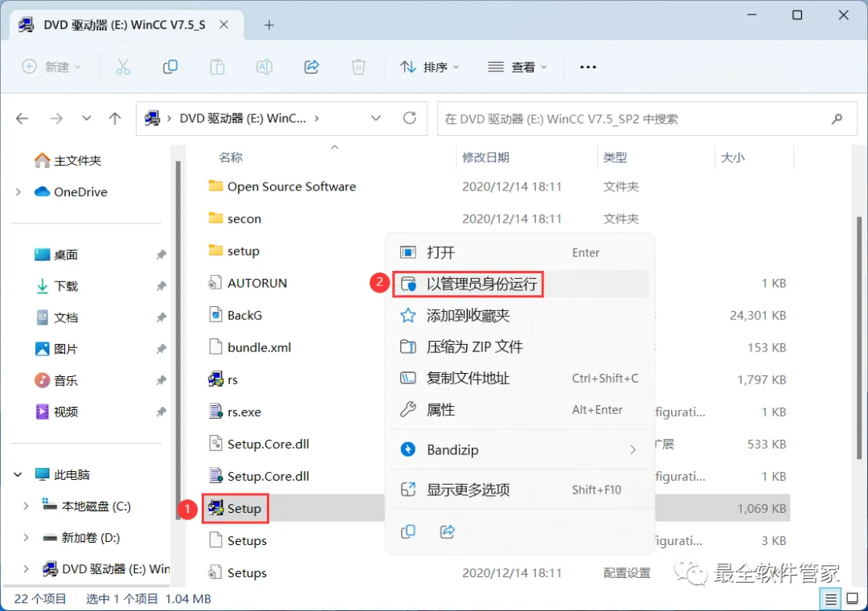Viewport: 868px width, 611px height.
Task: Click the Share icon in toolbar
Action: point(312,67)
